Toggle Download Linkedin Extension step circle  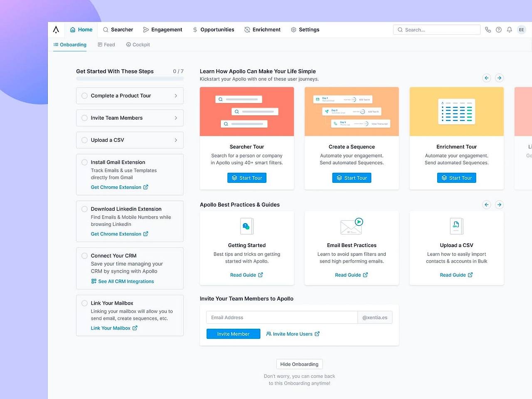(x=84, y=209)
